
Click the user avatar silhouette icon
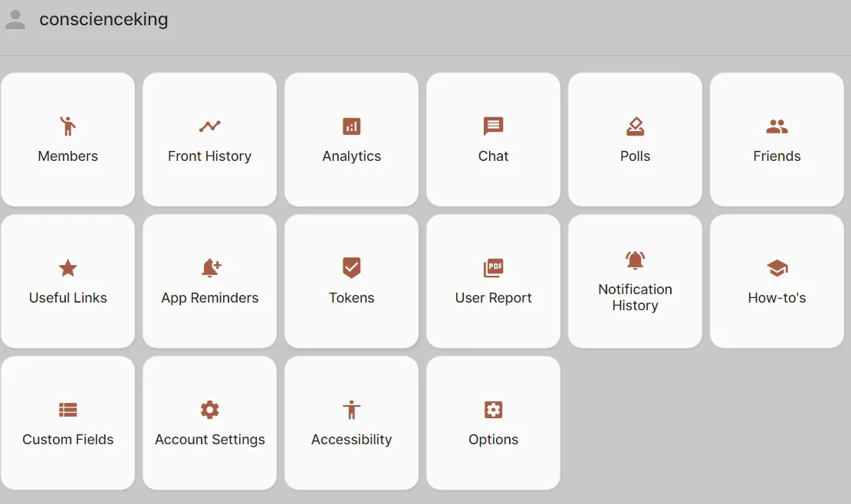[15, 19]
